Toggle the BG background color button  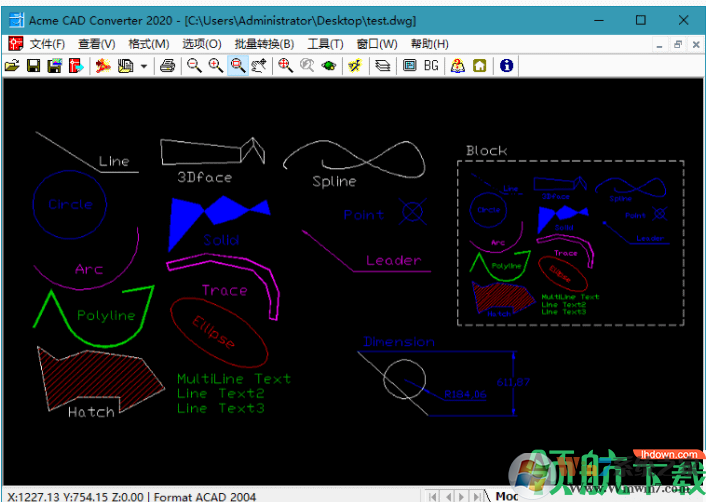431,66
